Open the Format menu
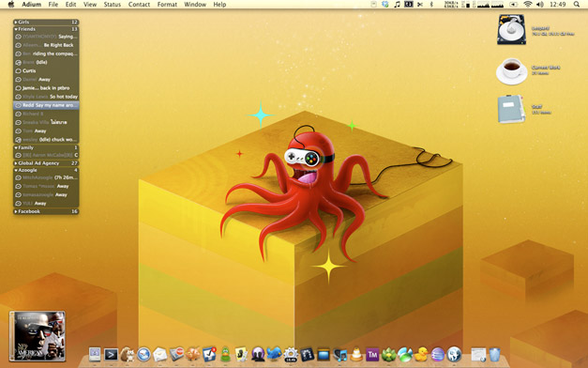The width and height of the screenshot is (588, 368). tap(167, 4)
